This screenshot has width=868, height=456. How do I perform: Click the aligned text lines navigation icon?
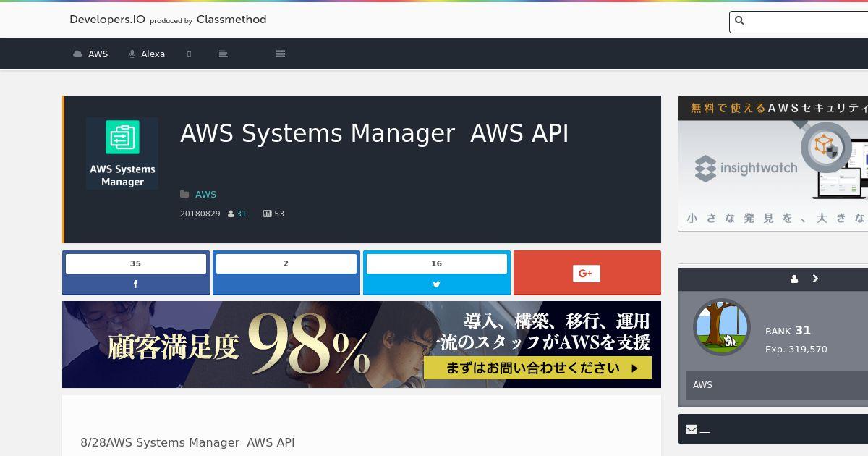point(224,54)
